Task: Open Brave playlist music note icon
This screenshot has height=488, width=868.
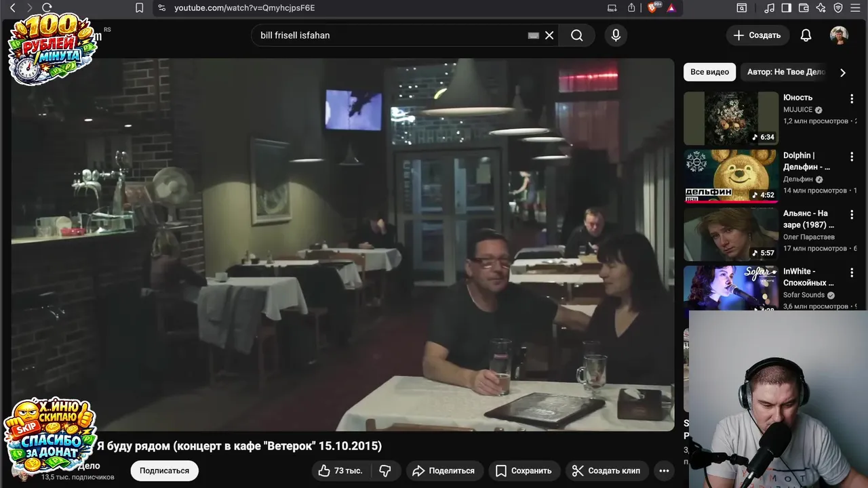Action: tap(769, 8)
